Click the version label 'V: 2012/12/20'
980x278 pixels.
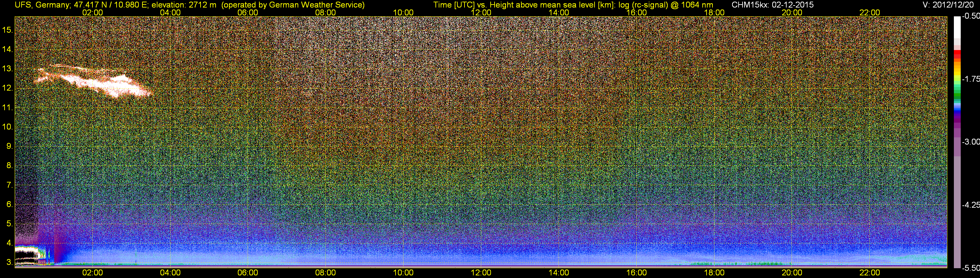[948, 5]
